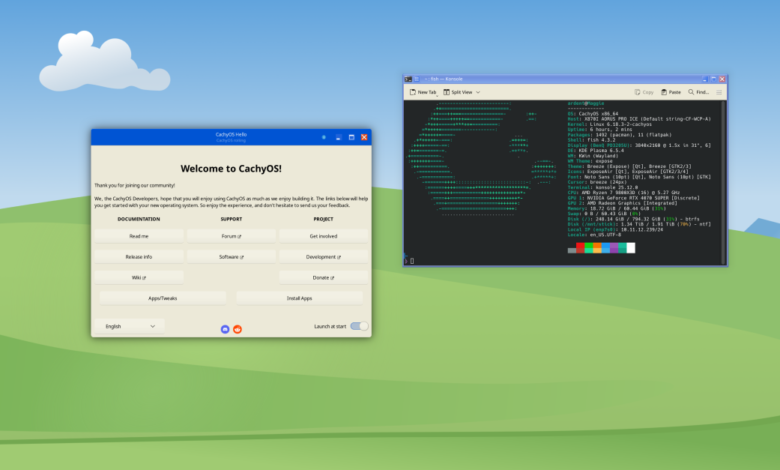Click the Install Apps button
Viewport: 780px width, 470px height.
click(x=299, y=298)
